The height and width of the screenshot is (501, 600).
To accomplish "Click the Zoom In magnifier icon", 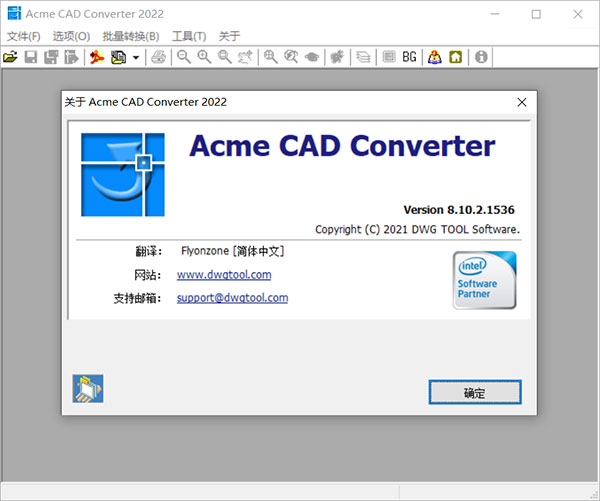I will [x=204, y=57].
